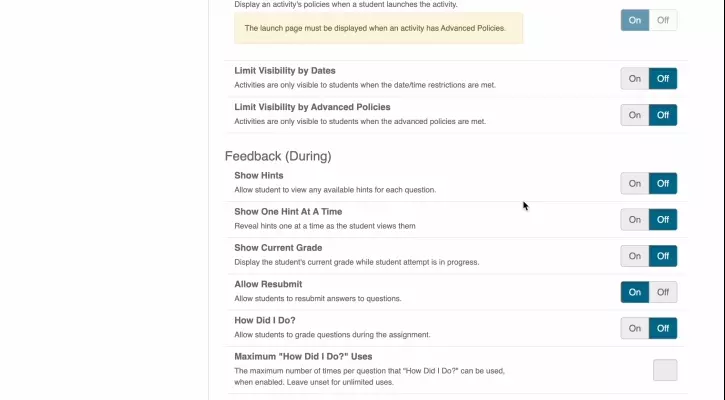Image resolution: width=725 pixels, height=400 pixels.
Task: Turn On Limit Visibility by Dates
Action: tap(634, 79)
